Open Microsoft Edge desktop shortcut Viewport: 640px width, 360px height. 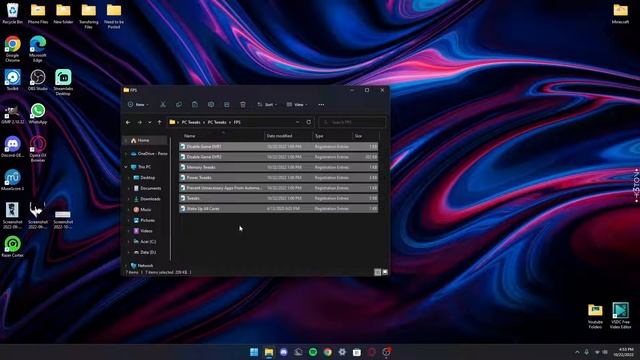tap(38, 49)
